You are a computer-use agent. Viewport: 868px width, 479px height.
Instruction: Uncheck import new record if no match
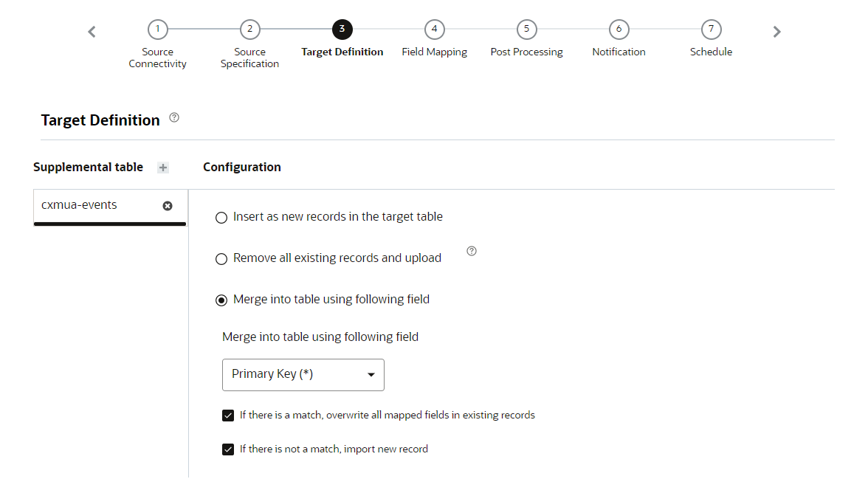pos(228,449)
